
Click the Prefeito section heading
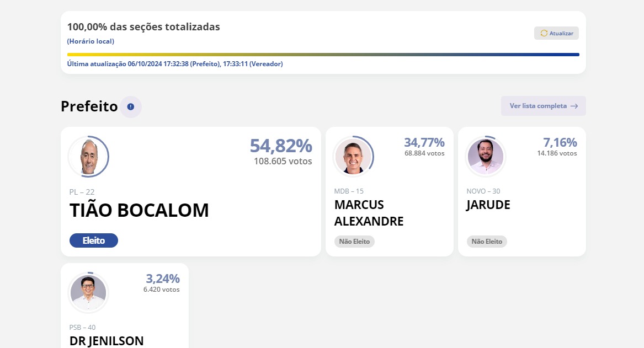pyautogui.click(x=89, y=106)
